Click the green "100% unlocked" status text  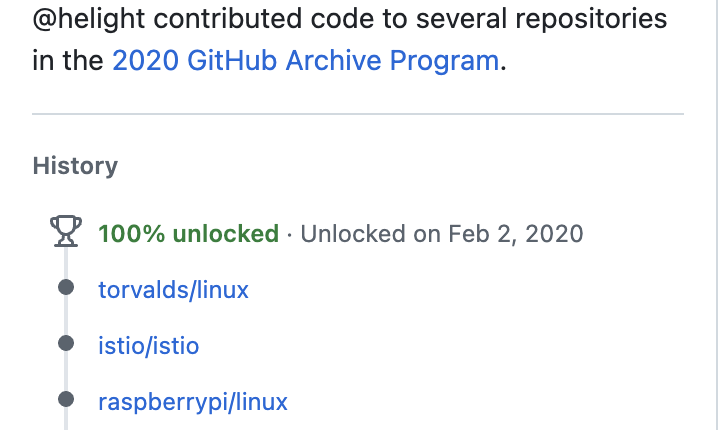click(188, 234)
